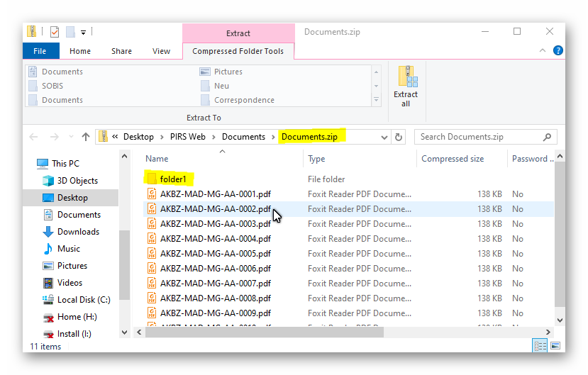Open the File menu tab
The image size is (588, 375).
coord(40,51)
